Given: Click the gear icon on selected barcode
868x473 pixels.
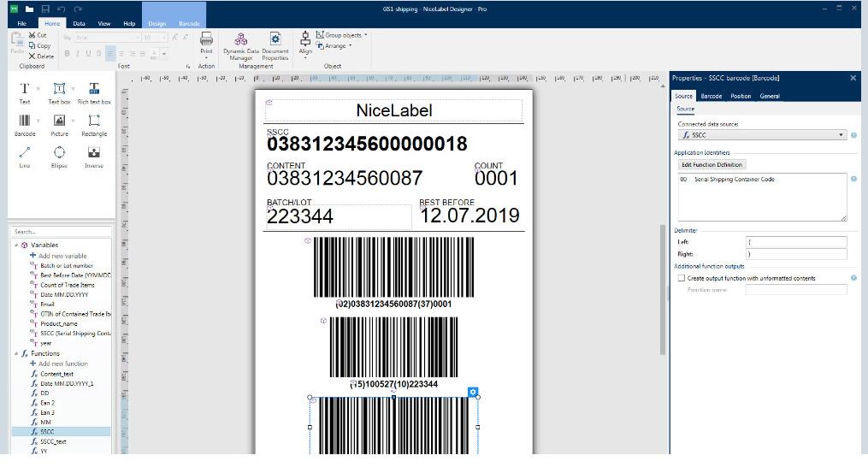Looking at the screenshot, I should tap(472, 392).
